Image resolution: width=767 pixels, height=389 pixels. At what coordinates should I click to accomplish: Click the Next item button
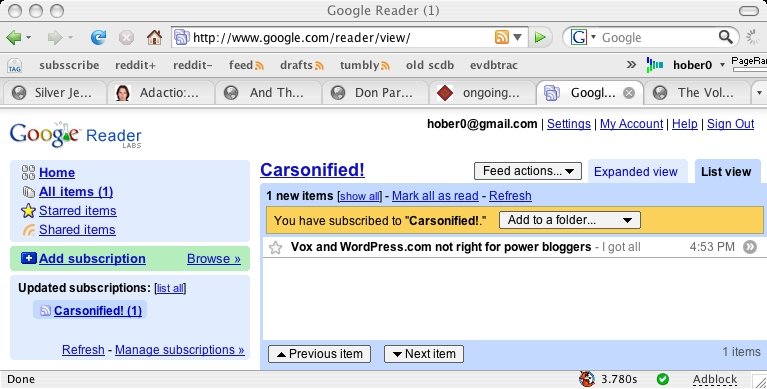tap(424, 354)
